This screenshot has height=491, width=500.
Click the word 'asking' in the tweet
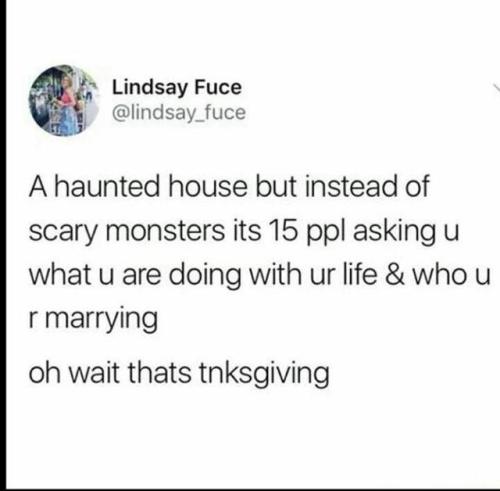394,232
